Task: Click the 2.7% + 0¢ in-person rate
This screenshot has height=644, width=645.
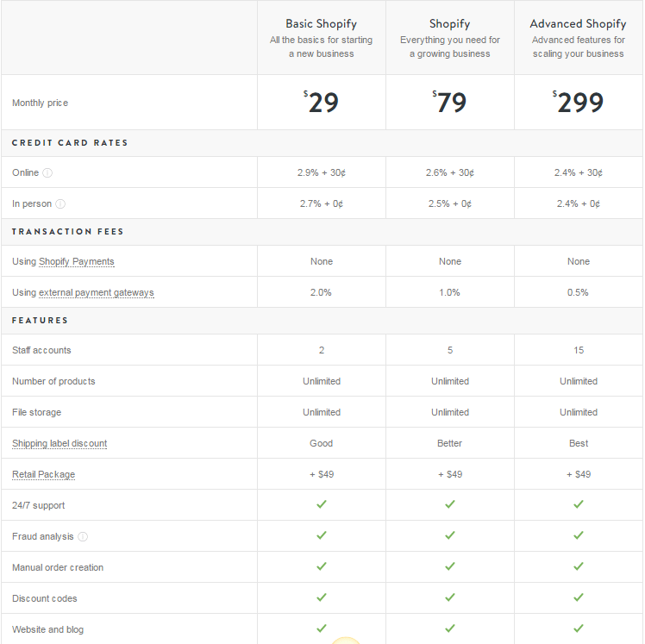Action: 322,204
